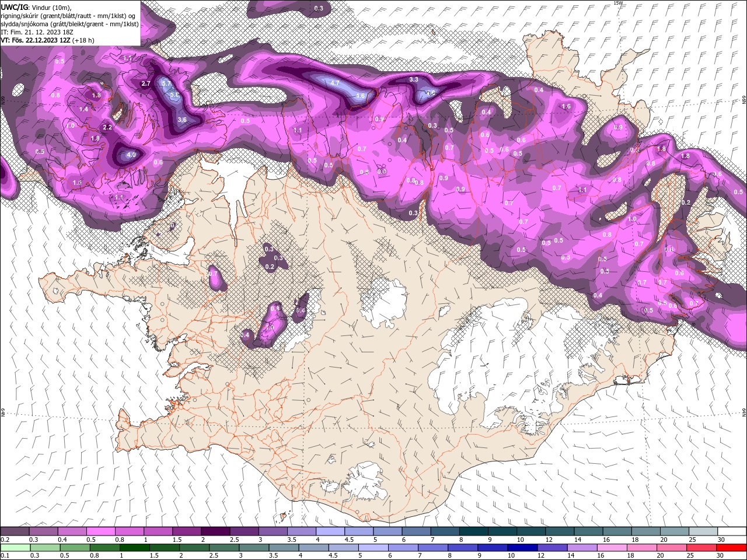Select the 0.2 swatch in the purple snow scale
The width and height of the screenshot is (747, 560).
point(15,531)
